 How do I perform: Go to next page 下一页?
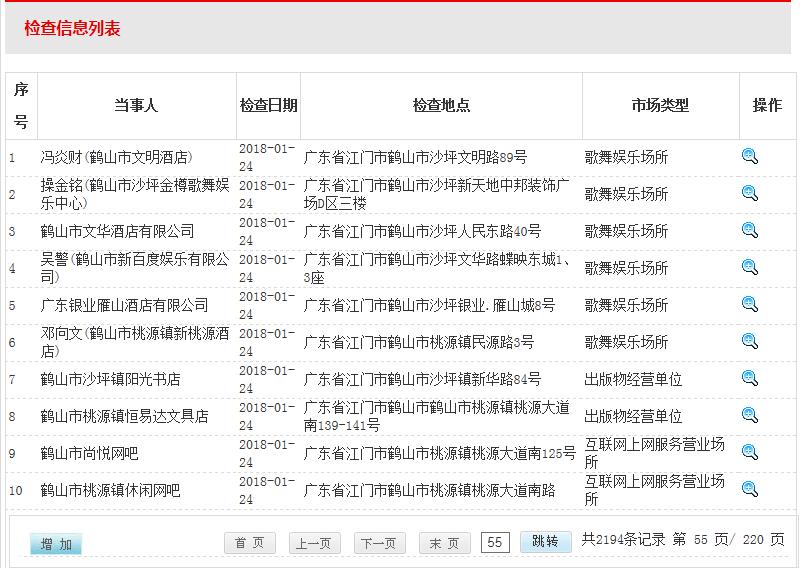pos(377,543)
